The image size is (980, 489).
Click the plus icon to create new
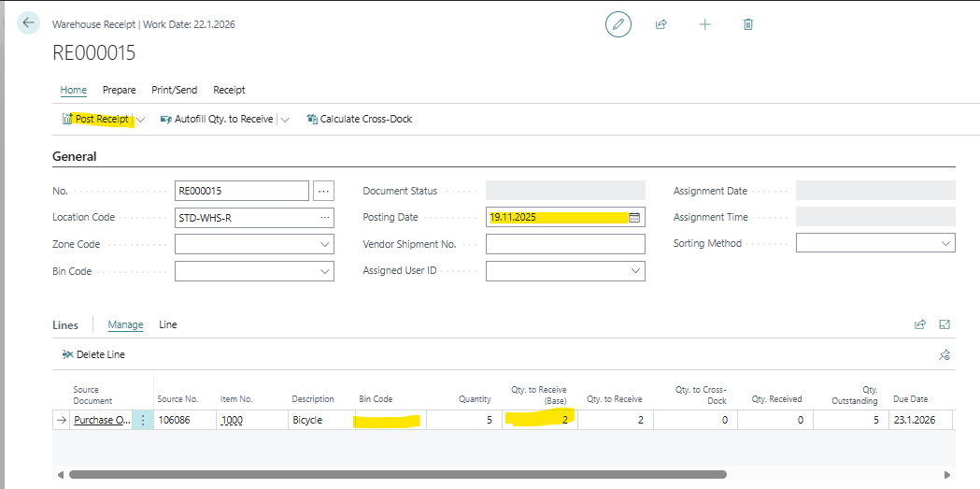(x=704, y=24)
